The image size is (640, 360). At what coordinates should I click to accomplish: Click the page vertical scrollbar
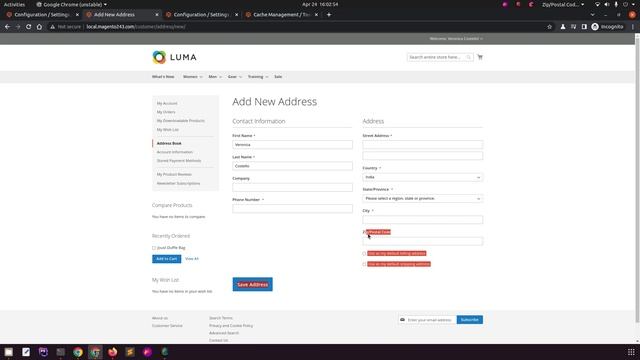click(637, 180)
